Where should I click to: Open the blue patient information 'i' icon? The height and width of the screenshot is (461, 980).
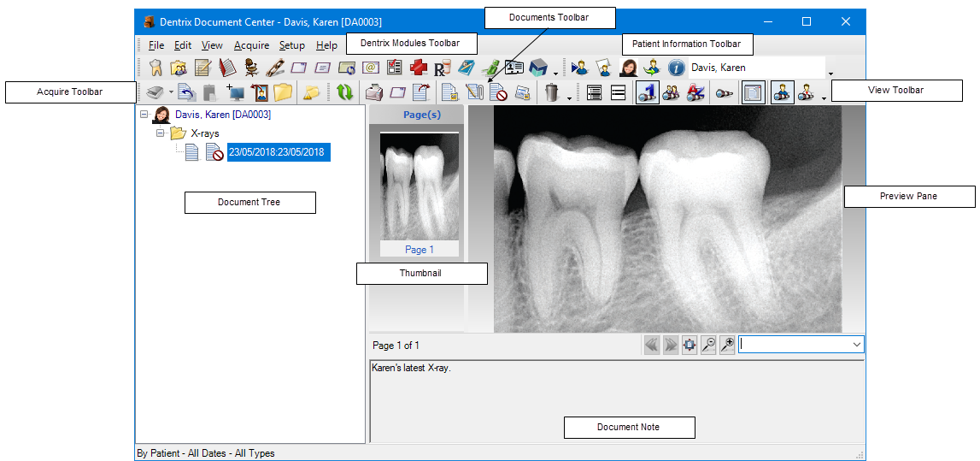click(x=676, y=67)
